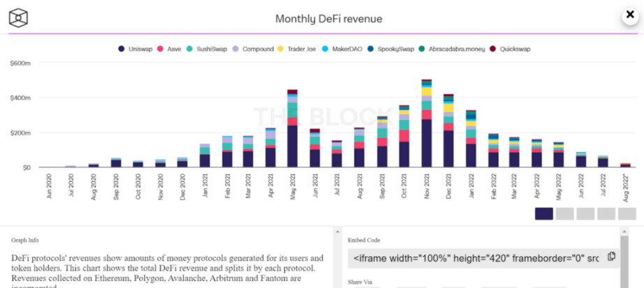Click the 'Graph Info' heading
The width and height of the screenshot is (644, 288).
coord(25,241)
